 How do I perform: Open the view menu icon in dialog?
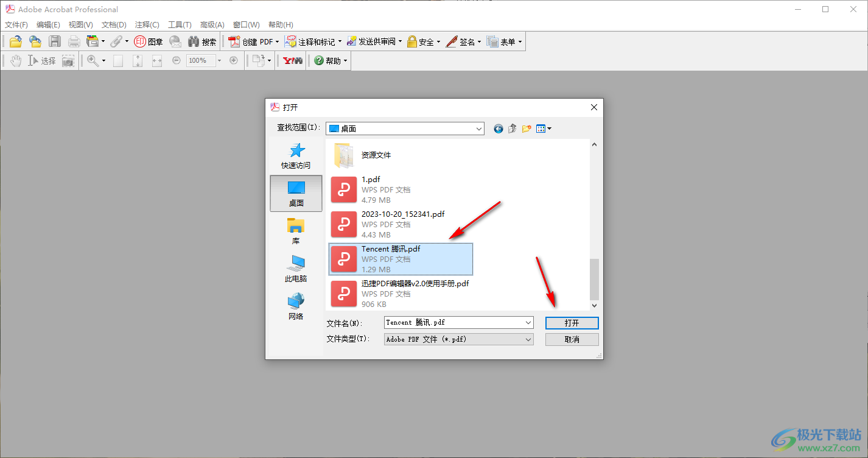point(544,129)
